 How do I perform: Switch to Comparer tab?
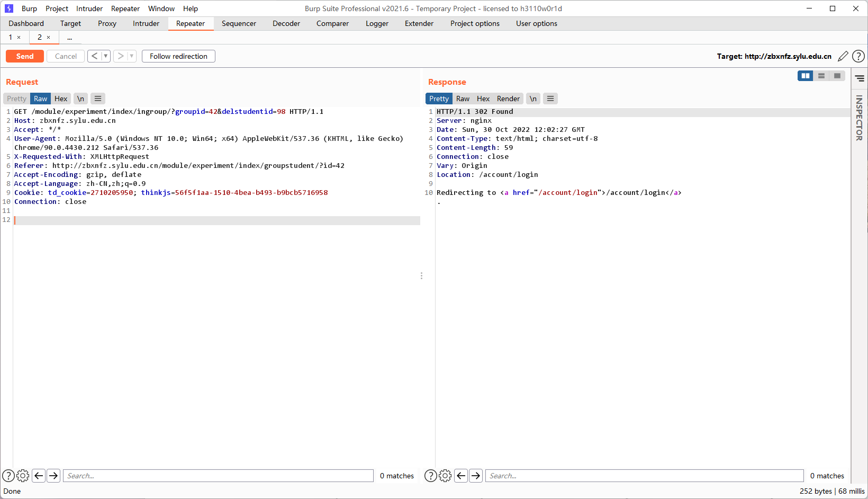pos(332,23)
